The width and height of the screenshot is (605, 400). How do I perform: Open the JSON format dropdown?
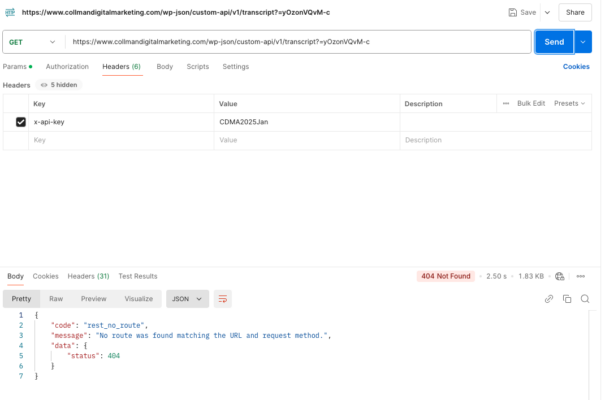pyautogui.click(x=188, y=299)
